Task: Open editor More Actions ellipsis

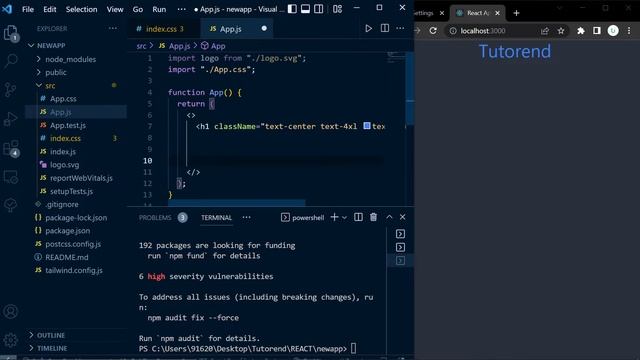Action: click(400, 28)
